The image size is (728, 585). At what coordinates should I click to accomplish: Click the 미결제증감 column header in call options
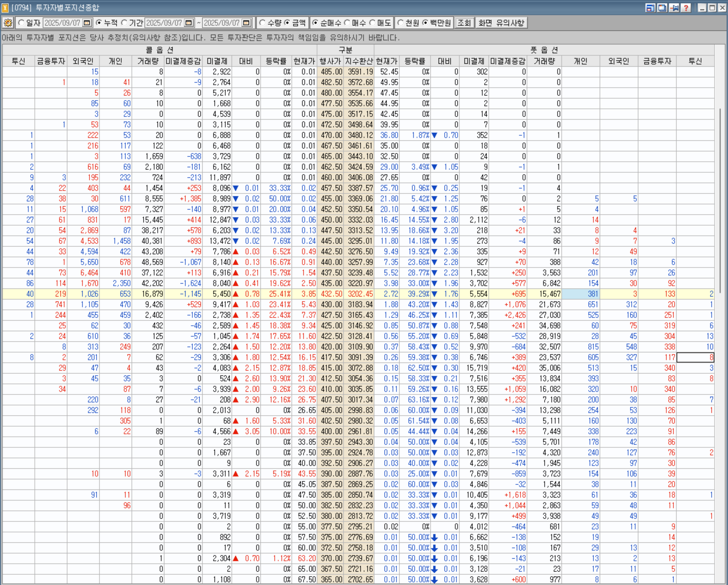click(x=183, y=61)
